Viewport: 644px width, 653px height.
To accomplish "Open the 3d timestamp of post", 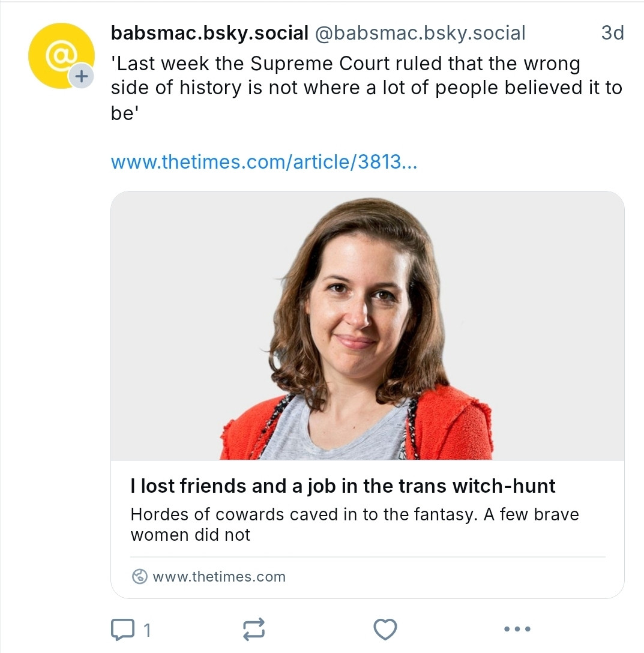I will 612,33.
